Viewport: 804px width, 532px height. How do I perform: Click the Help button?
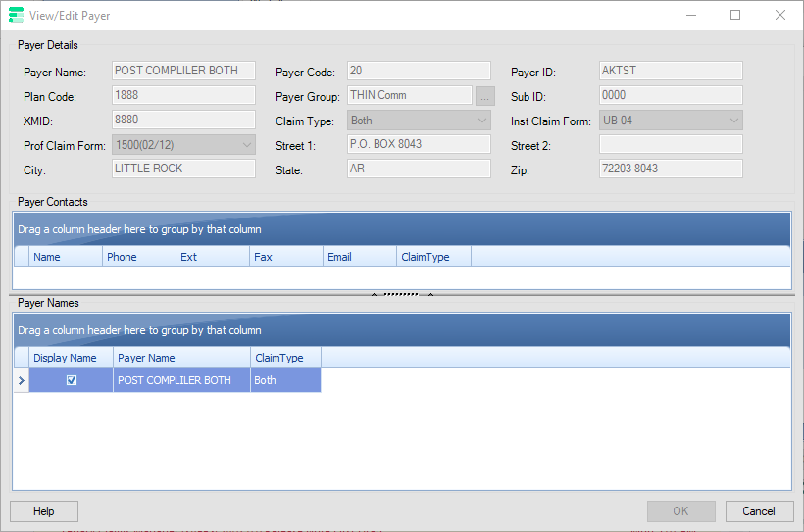click(44, 511)
